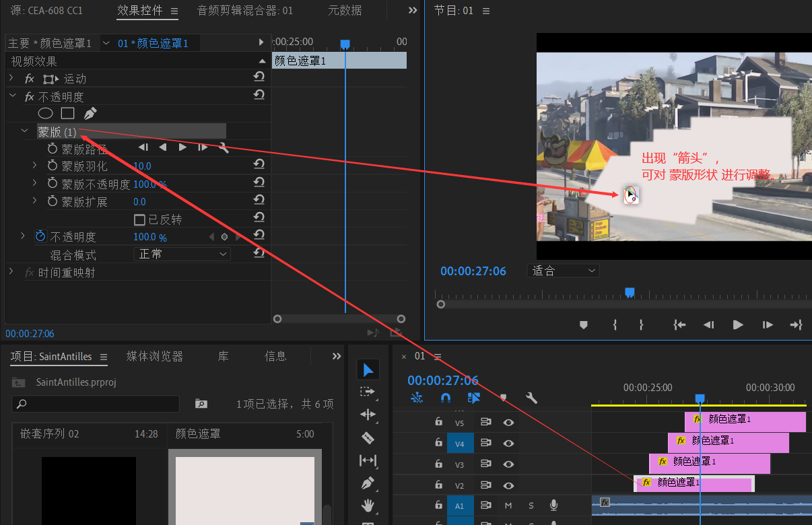Select the ellipse mask tool under opacity

[x=45, y=114]
